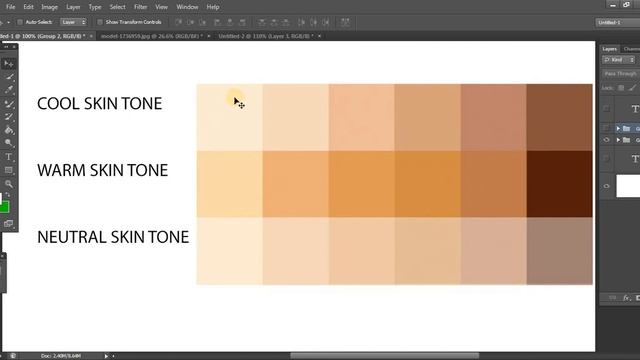Hide the white background layer eye

607,186
